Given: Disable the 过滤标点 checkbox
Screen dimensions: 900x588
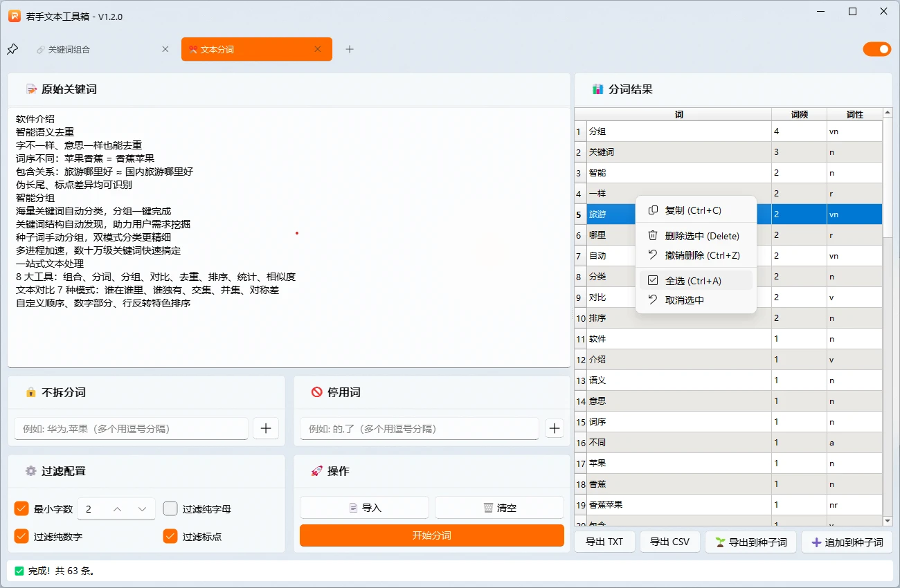Looking at the screenshot, I should 170,536.
